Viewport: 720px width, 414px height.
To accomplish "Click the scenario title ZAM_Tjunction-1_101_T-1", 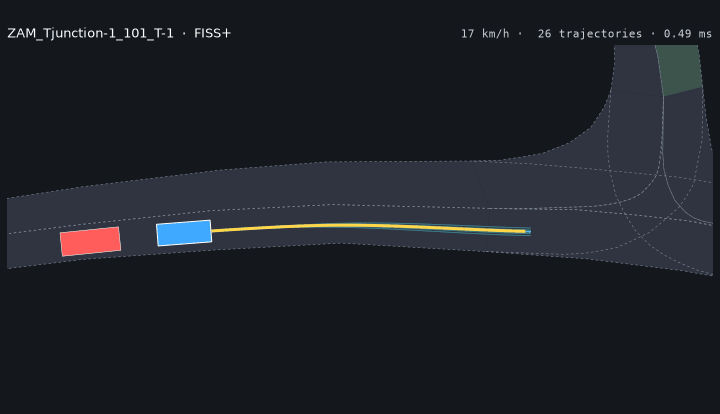I will 90,34.
